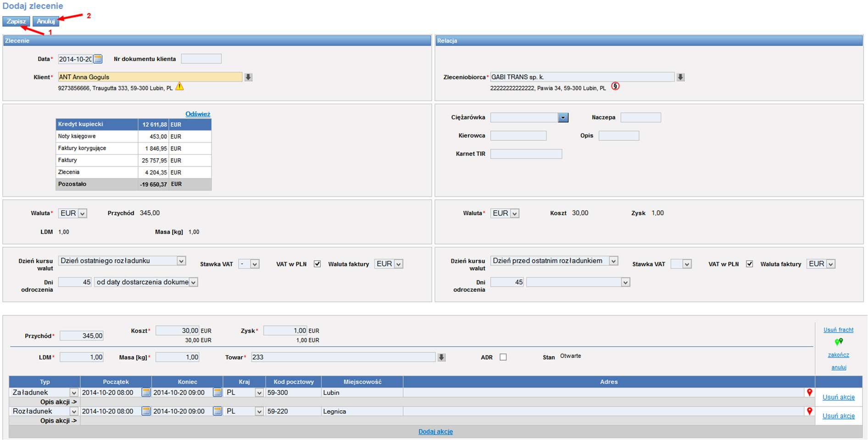Click the Pozostało value -19 650,37
868x440 pixels.
coord(154,184)
